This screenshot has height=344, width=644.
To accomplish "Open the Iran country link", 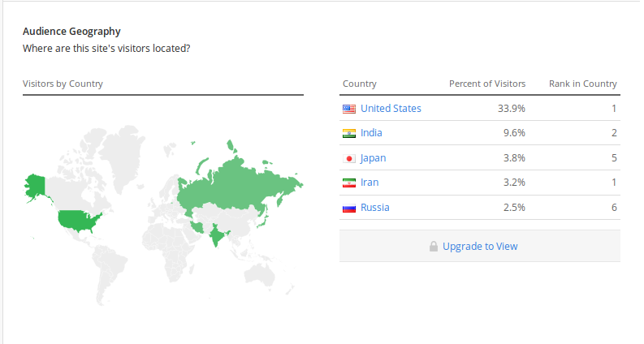I will [x=370, y=183].
